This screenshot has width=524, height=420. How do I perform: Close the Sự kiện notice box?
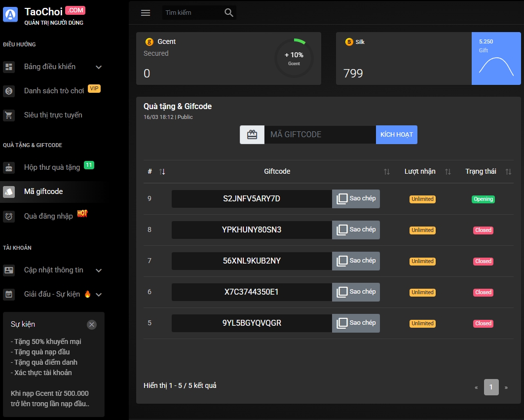[x=92, y=324]
